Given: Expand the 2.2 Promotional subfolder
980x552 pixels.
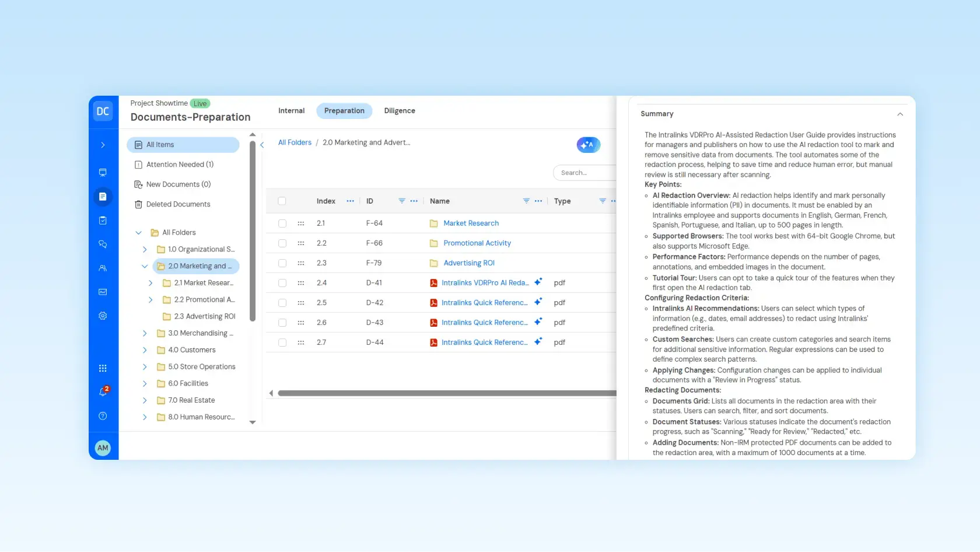Looking at the screenshot, I should (150, 300).
